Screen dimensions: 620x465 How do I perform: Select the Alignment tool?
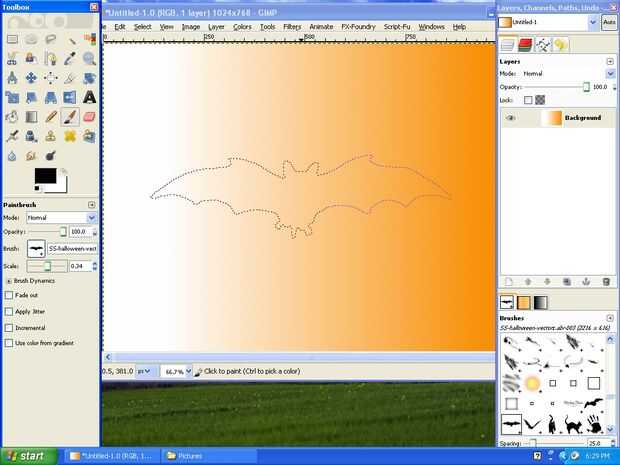(51, 78)
